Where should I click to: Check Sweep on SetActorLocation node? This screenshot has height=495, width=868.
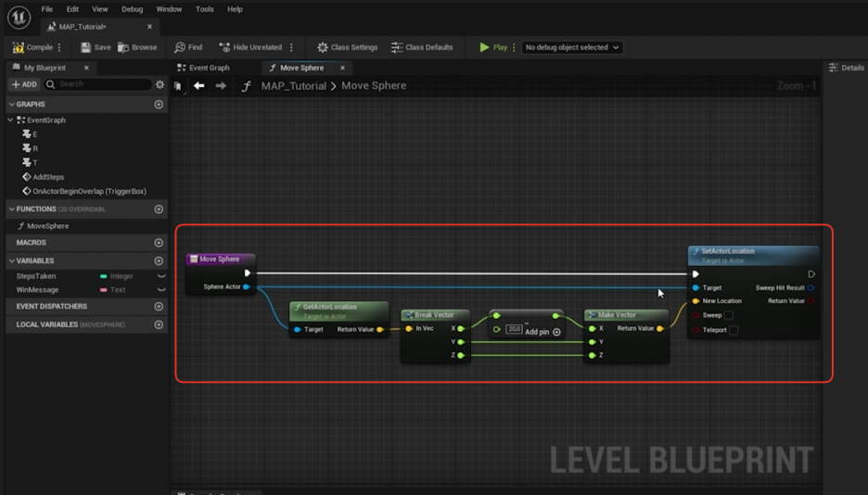(x=729, y=315)
